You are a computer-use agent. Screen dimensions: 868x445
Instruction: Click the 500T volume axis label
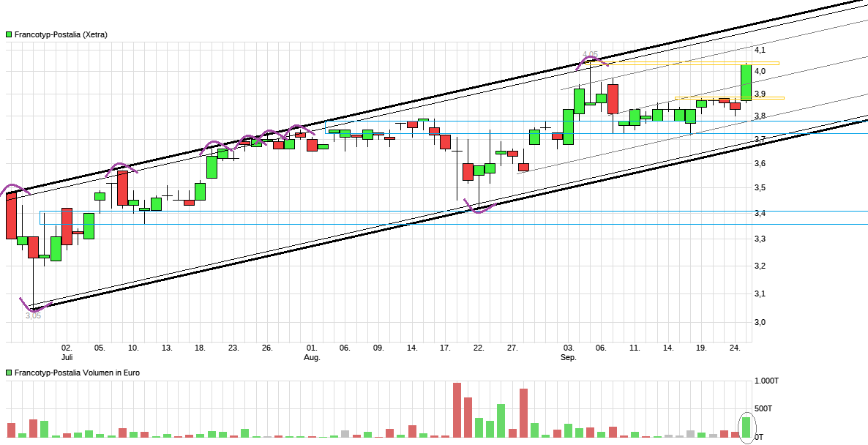[x=763, y=408]
